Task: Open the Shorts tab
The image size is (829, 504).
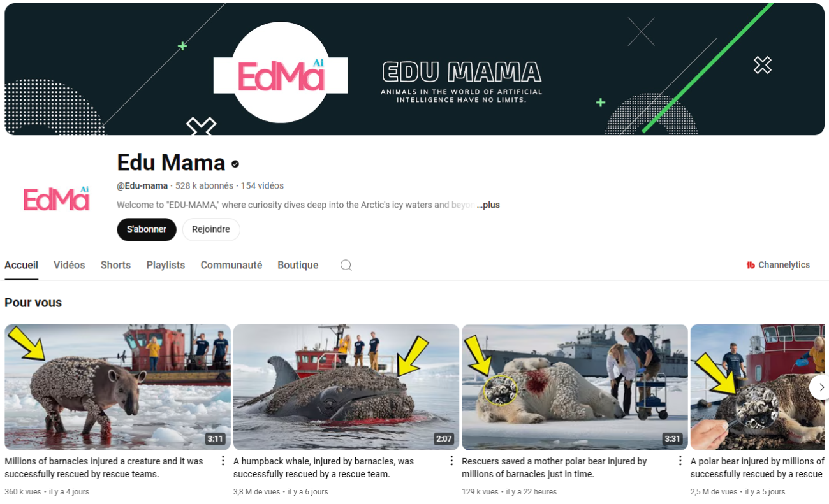Action: coord(115,265)
